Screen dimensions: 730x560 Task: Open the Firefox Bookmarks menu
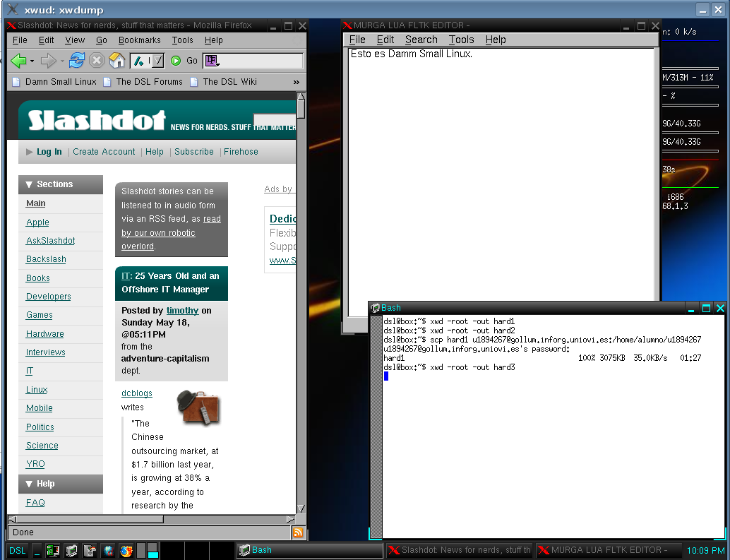(139, 40)
